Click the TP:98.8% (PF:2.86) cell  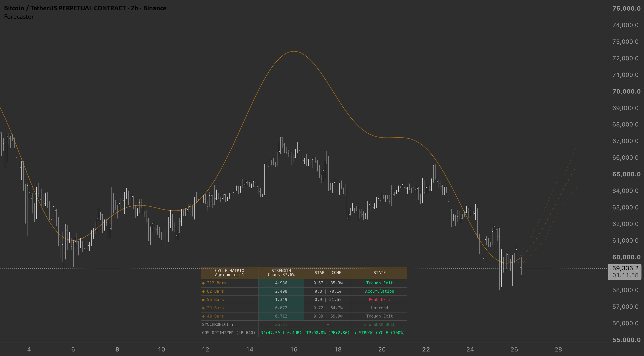pyautogui.click(x=328, y=333)
